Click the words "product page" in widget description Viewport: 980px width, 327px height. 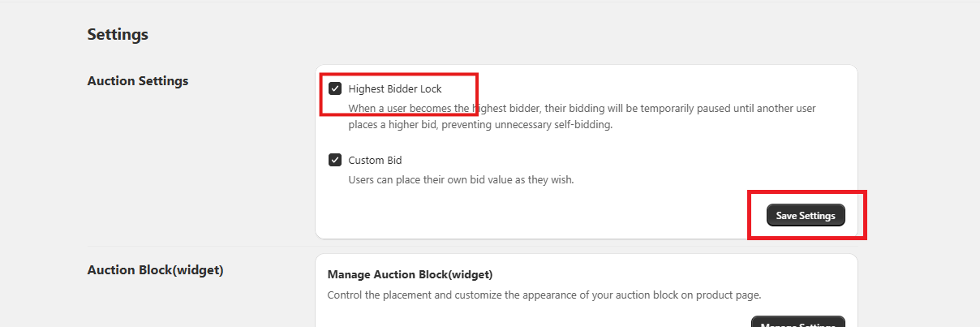pyautogui.click(x=732, y=295)
